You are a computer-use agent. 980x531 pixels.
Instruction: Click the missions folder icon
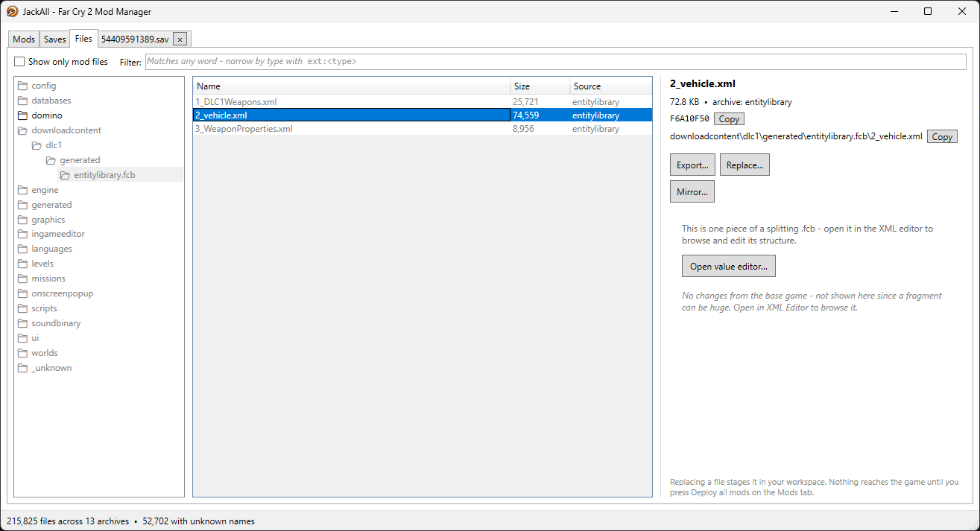coord(22,279)
